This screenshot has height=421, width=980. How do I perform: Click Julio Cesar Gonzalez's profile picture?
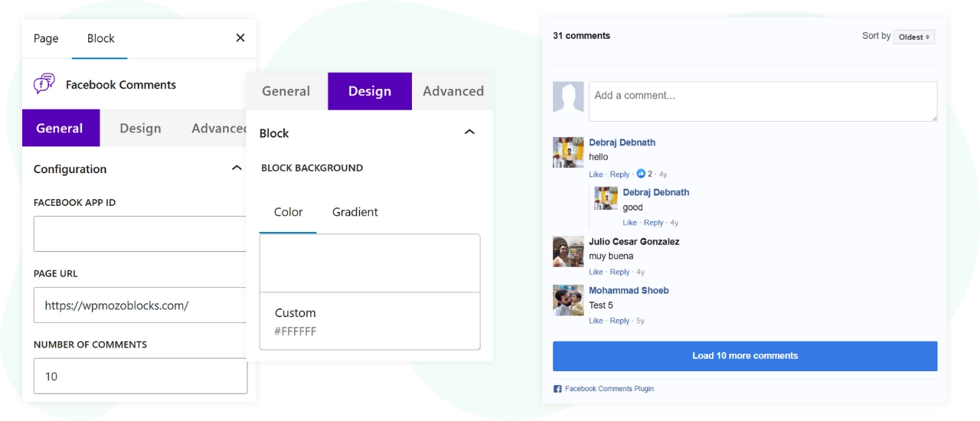pos(568,251)
